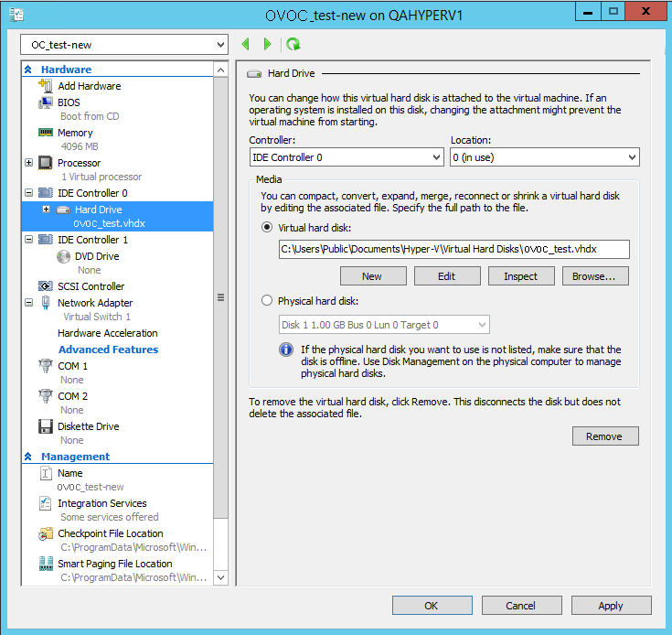The width and height of the screenshot is (672, 635).
Task: Select Advanced Features under Network Adapter
Action: click(x=108, y=350)
